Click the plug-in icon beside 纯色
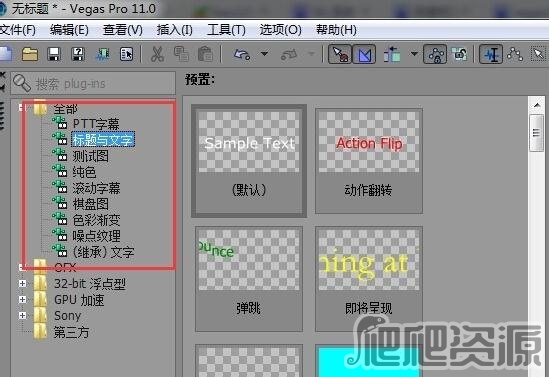Screen dimensions: 549x377 pos(60,171)
